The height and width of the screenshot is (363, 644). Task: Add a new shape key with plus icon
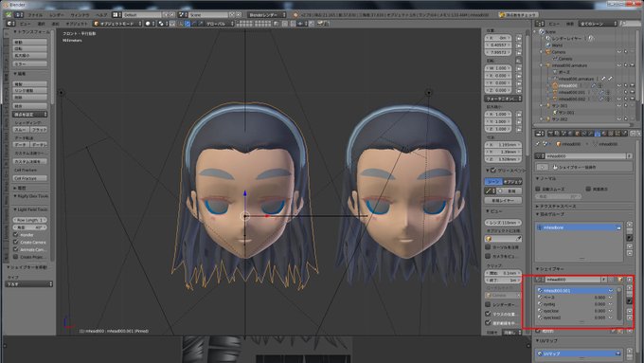(x=630, y=288)
